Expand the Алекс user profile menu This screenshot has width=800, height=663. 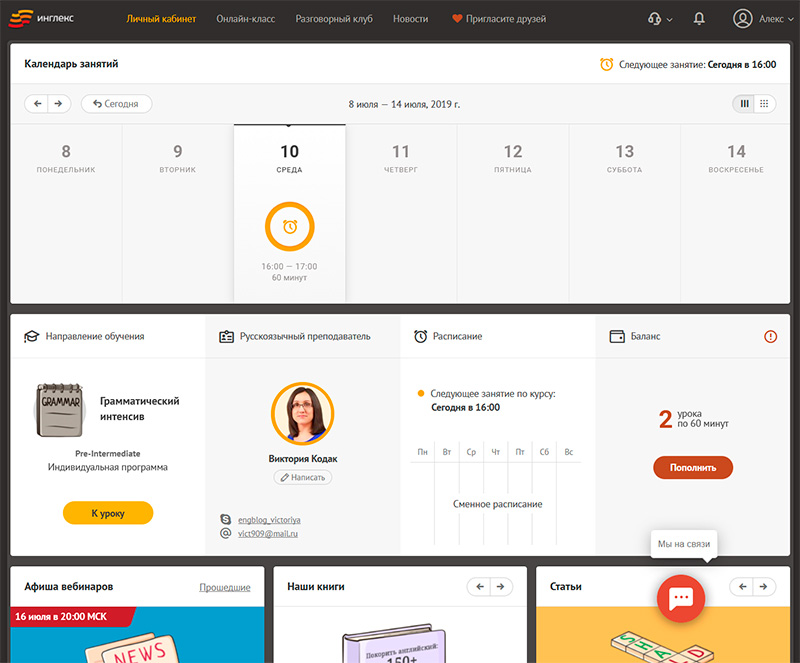pos(759,18)
